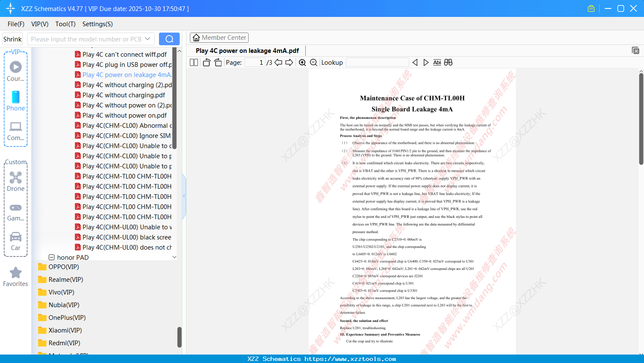This screenshot has height=363, width=644.
Task: Open the Tool(T) menu
Action: [66, 24]
